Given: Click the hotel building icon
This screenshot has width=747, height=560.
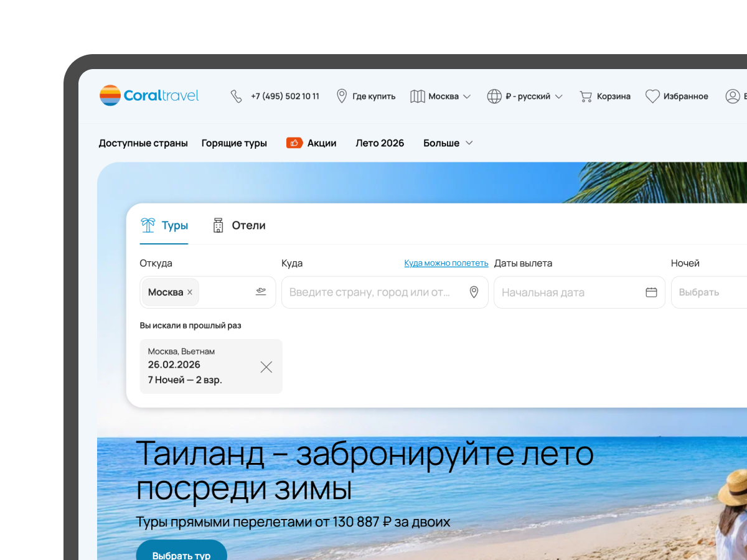Looking at the screenshot, I should pos(218,225).
